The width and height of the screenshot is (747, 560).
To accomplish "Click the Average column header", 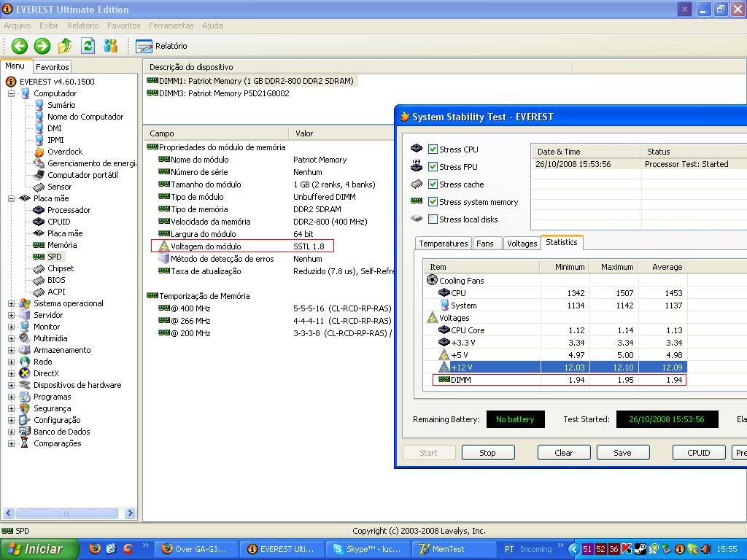I will coord(662,267).
